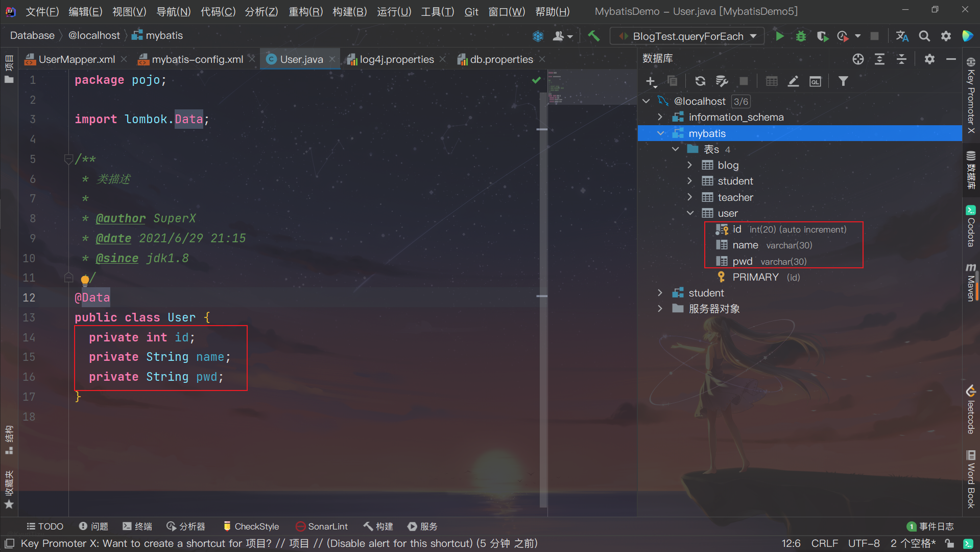Click the Stop button in run toolbar
This screenshot has width=980, height=552.
coord(874,36)
